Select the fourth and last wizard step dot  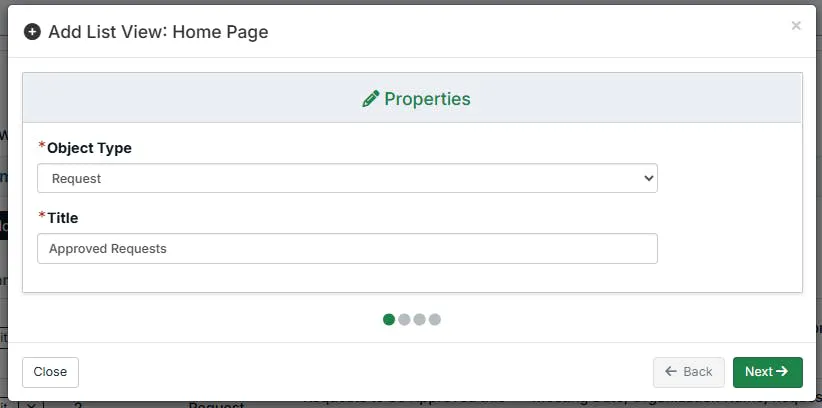435,319
